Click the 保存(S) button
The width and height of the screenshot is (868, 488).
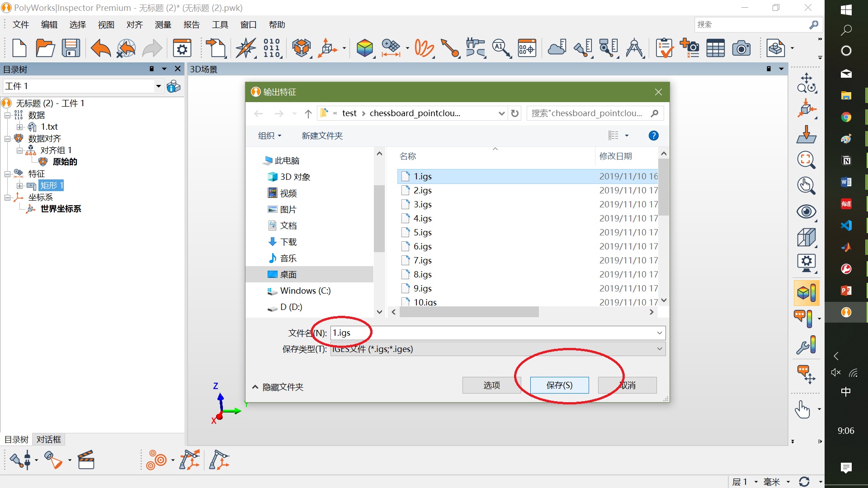point(559,385)
